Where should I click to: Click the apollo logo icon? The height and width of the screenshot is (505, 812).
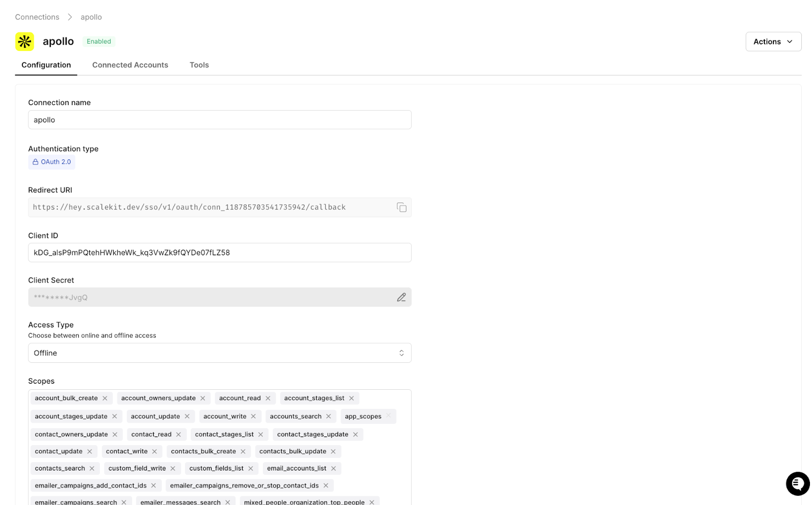click(x=24, y=42)
